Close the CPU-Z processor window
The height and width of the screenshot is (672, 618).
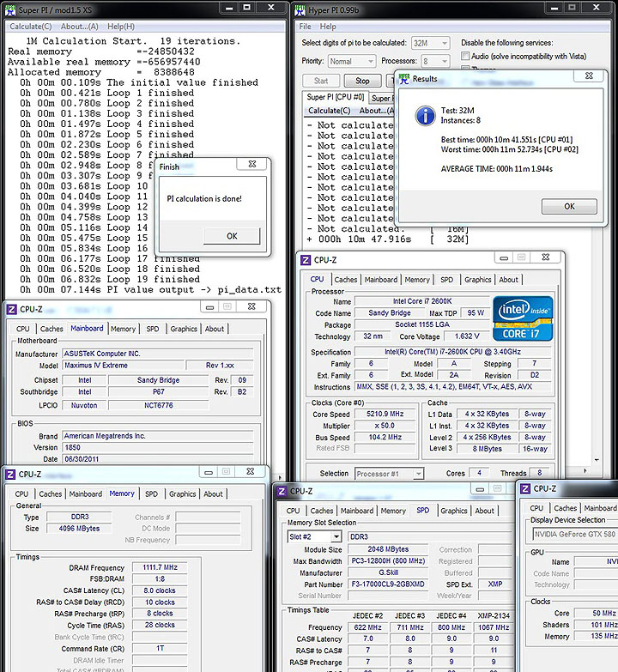pos(546,257)
